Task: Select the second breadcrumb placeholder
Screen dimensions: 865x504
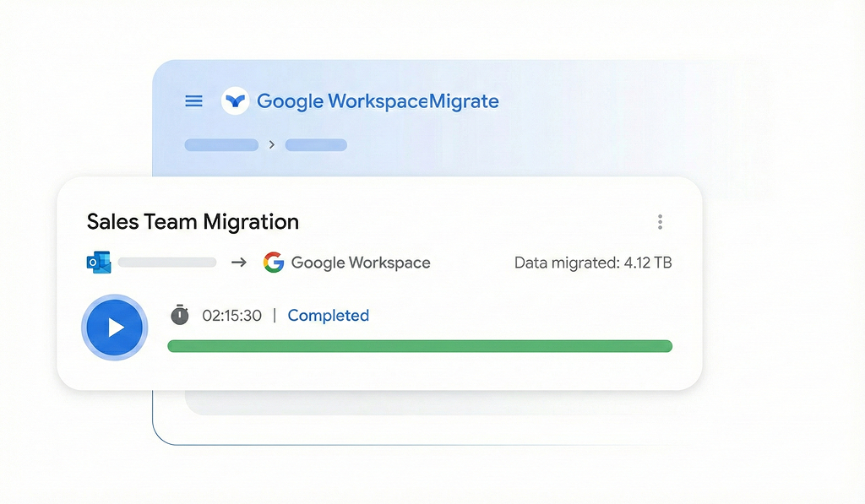Action: pos(316,145)
